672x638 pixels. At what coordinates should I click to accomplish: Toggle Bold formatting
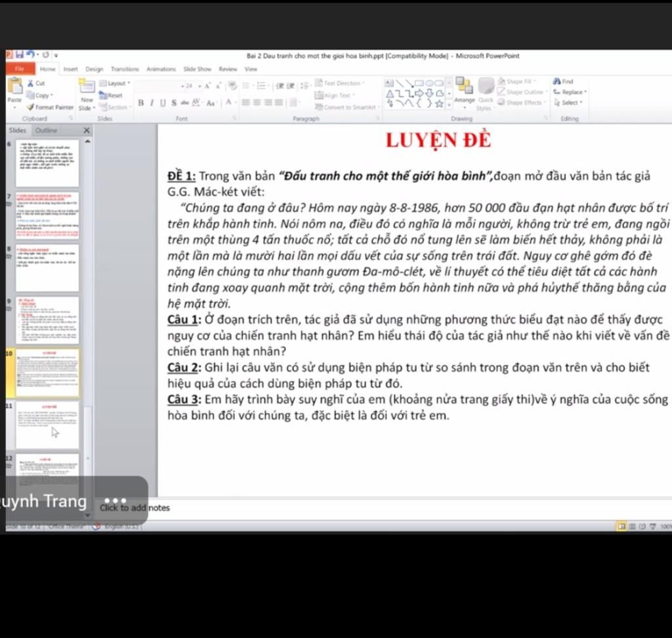coord(140,103)
